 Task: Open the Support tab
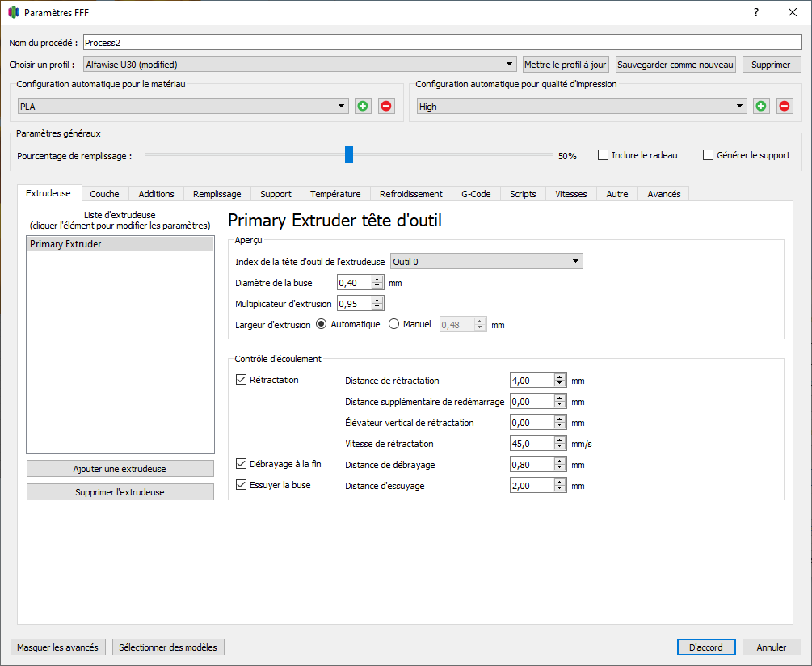[x=276, y=194]
